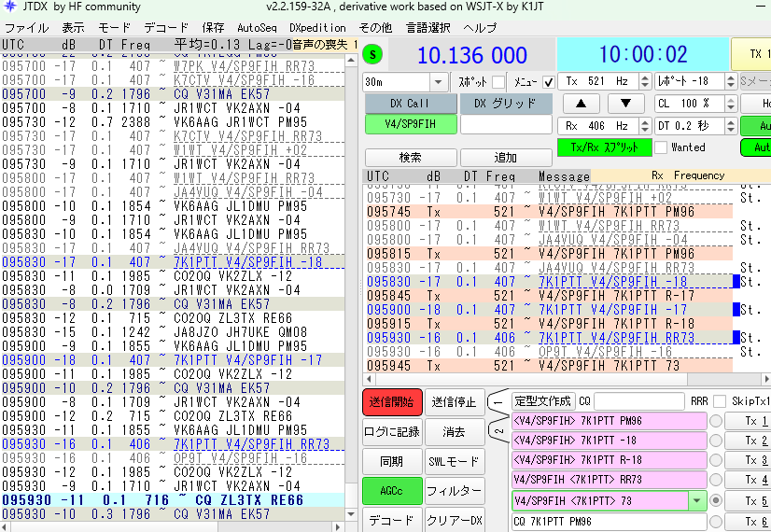This screenshot has height=532, width=771.
Task: Open the 保存 menu
Action: point(213,28)
